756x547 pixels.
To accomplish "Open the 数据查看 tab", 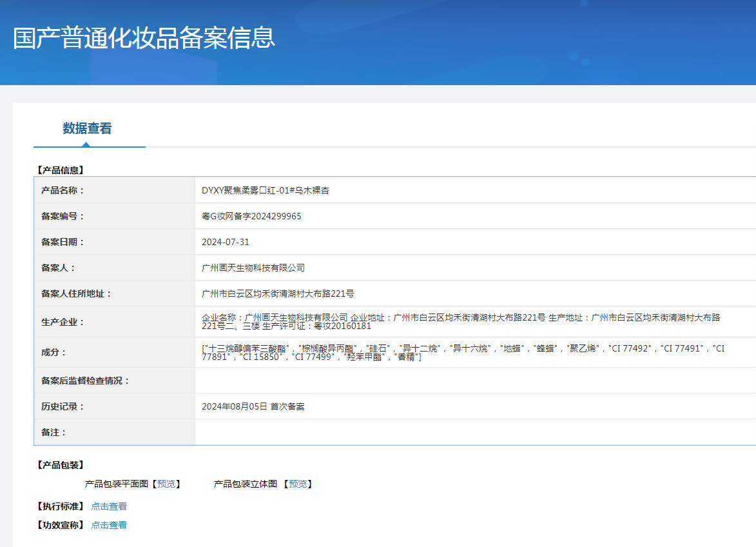I will 87,128.
